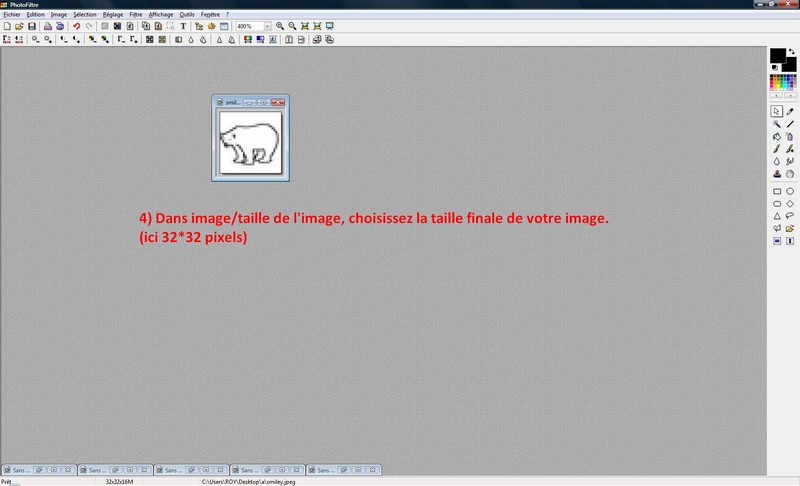Viewport: 800px width, 486px height.
Task: Open the zoom level dropdown arrow
Action: tap(267, 26)
